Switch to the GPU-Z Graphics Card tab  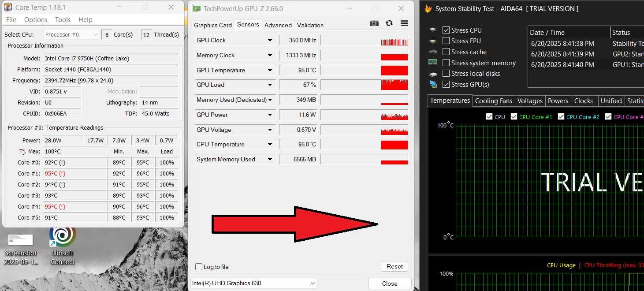pos(213,25)
